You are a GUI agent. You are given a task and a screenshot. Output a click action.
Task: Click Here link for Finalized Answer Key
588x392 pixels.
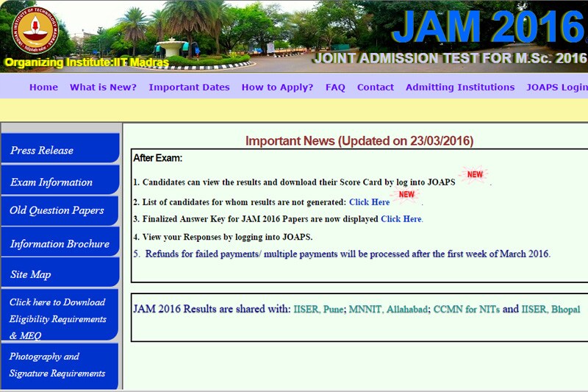tap(401, 219)
